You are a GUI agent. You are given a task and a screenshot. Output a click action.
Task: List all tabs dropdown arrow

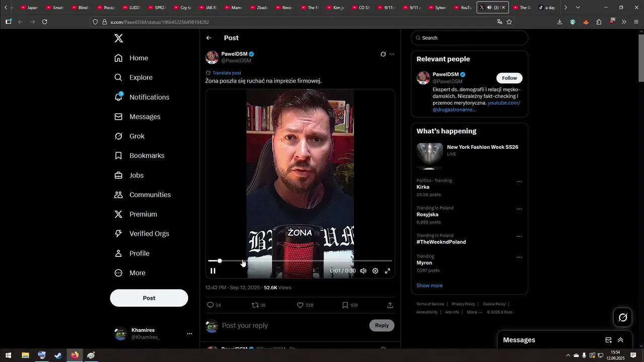tap(578, 8)
